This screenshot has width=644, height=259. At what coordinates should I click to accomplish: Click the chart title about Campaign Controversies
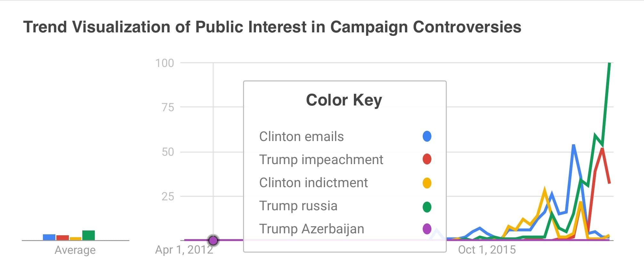pyautogui.click(x=272, y=27)
